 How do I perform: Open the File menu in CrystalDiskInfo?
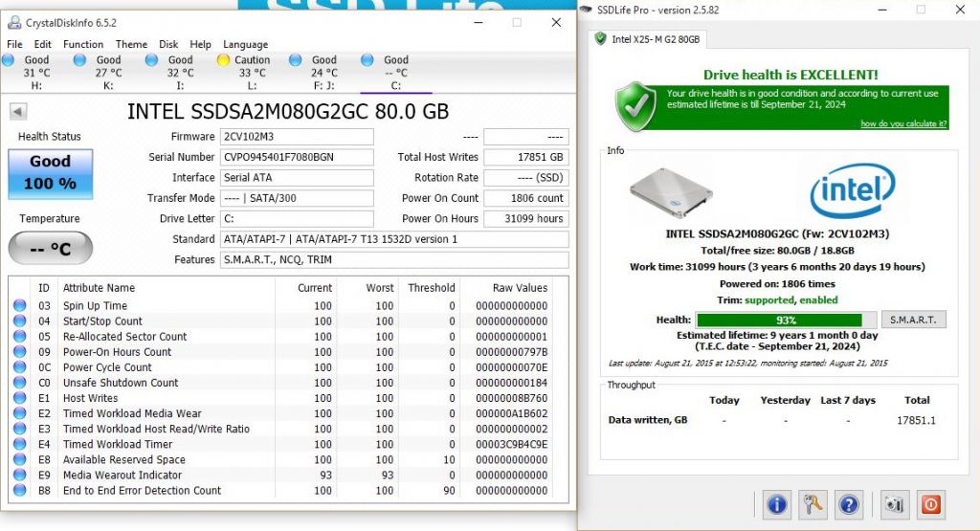coord(14,44)
